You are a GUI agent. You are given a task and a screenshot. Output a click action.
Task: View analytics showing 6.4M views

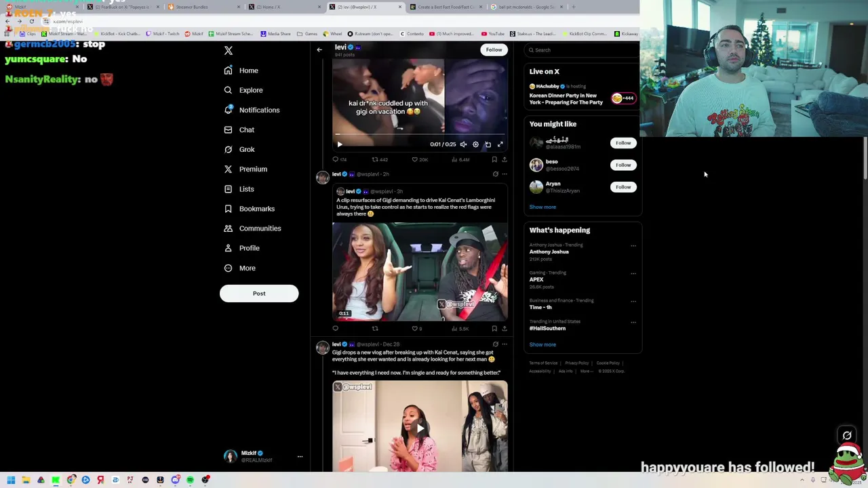460,159
